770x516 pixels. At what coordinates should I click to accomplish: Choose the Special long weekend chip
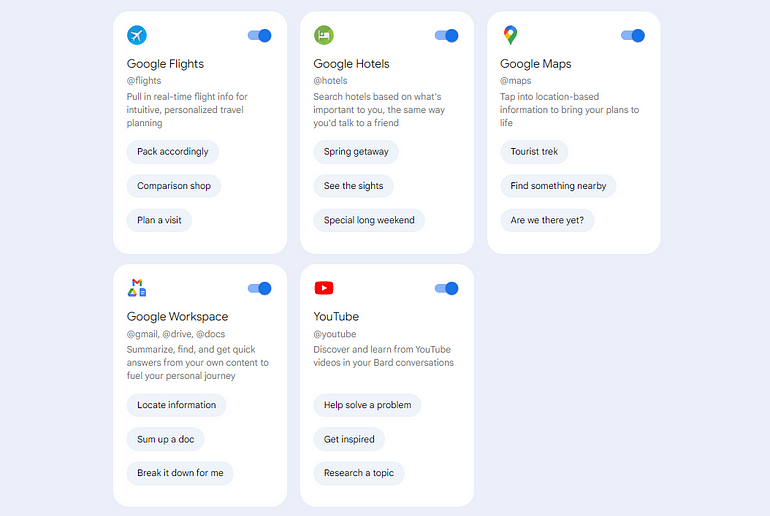[369, 220]
